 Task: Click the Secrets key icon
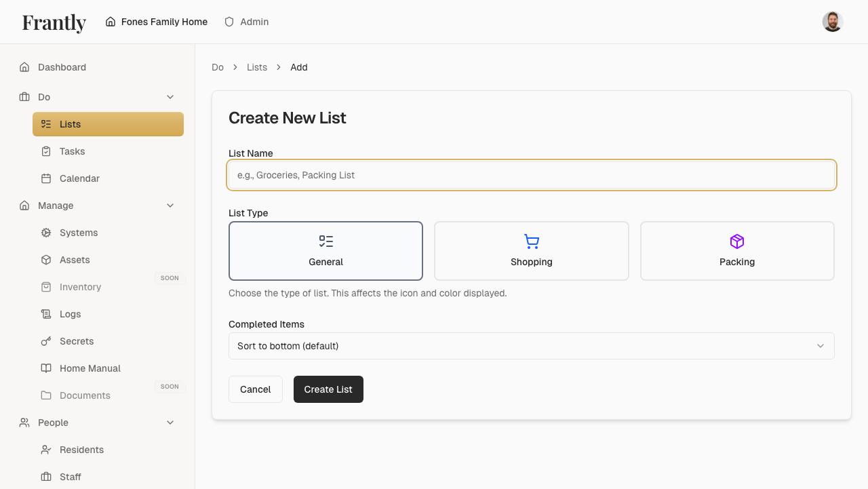tap(46, 341)
